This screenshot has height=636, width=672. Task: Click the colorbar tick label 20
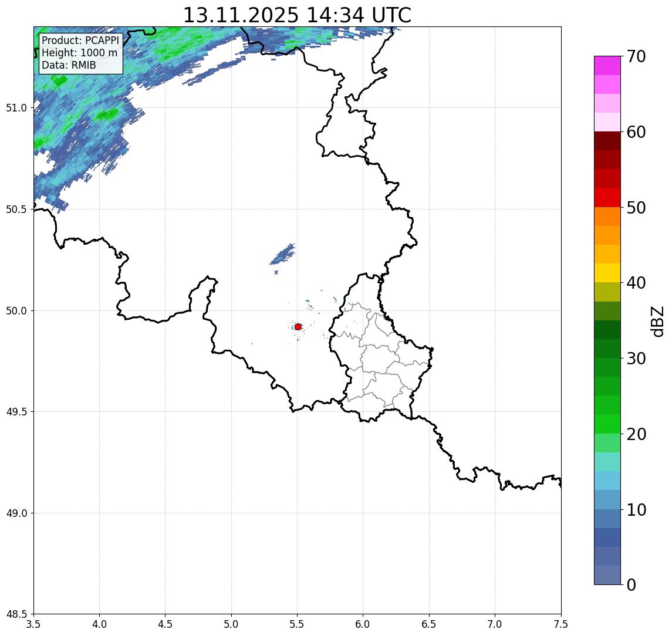pyautogui.click(x=636, y=434)
